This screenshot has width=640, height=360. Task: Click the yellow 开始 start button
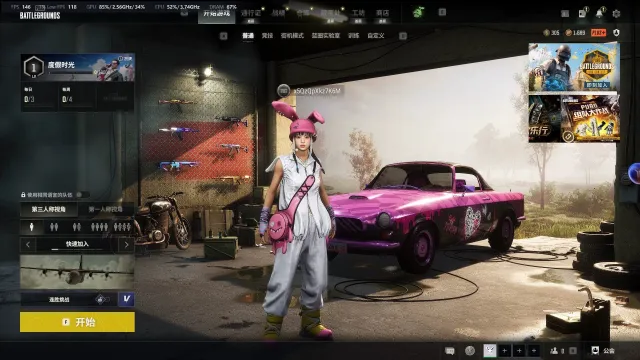click(x=77, y=322)
